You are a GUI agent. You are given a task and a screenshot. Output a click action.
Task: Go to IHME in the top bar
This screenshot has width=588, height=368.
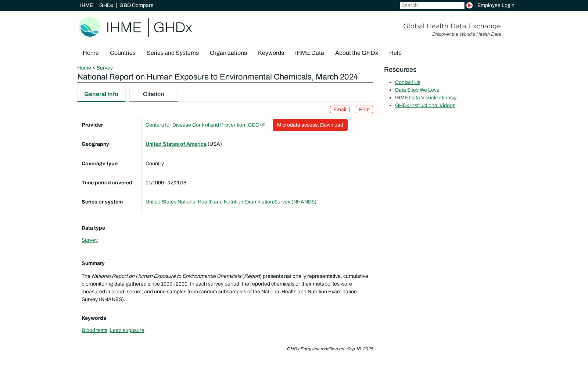point(87,5)
